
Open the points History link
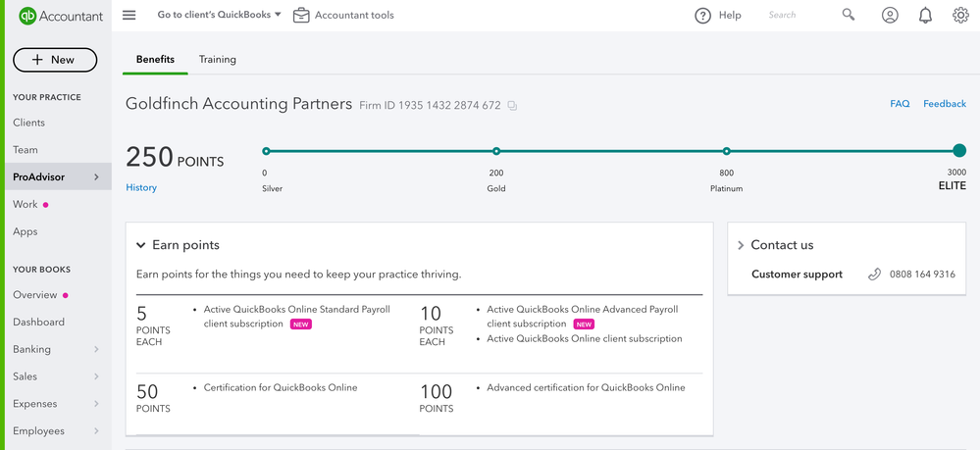pyautogui.click(x=141, y=187)
